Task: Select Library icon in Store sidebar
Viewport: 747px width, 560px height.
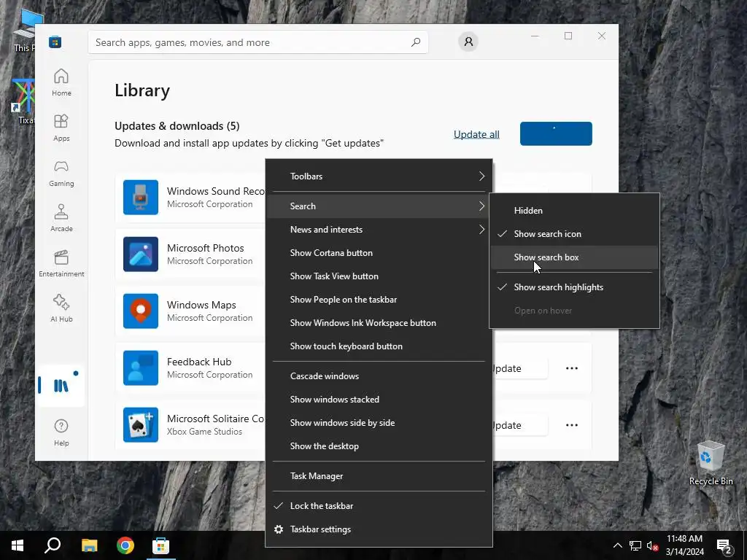Action: coord(61,385)
